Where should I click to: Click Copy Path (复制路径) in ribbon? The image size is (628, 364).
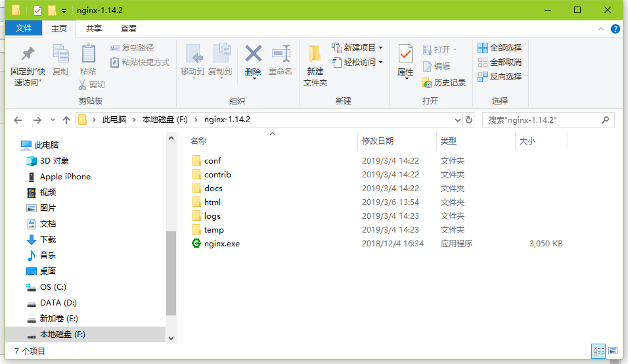(132, 48)
